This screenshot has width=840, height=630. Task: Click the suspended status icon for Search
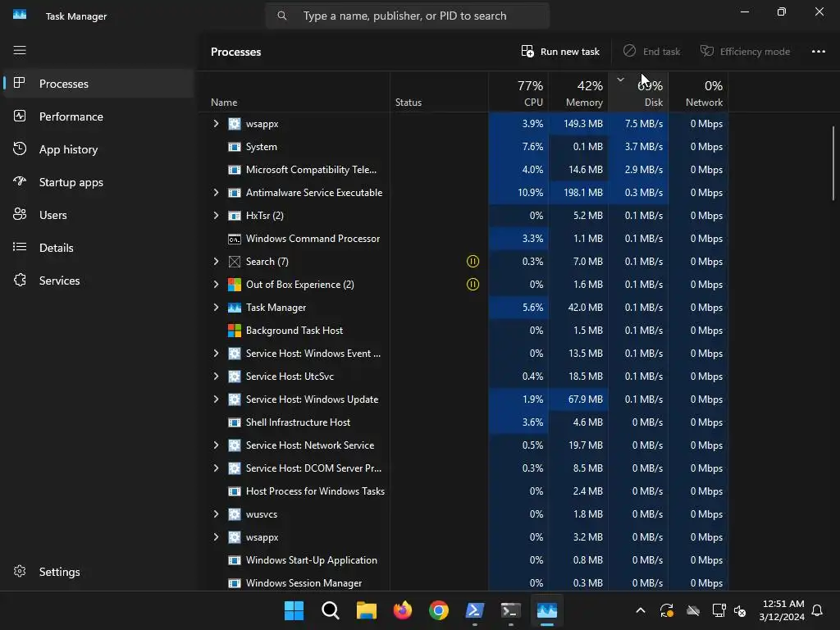coord(473,262)
